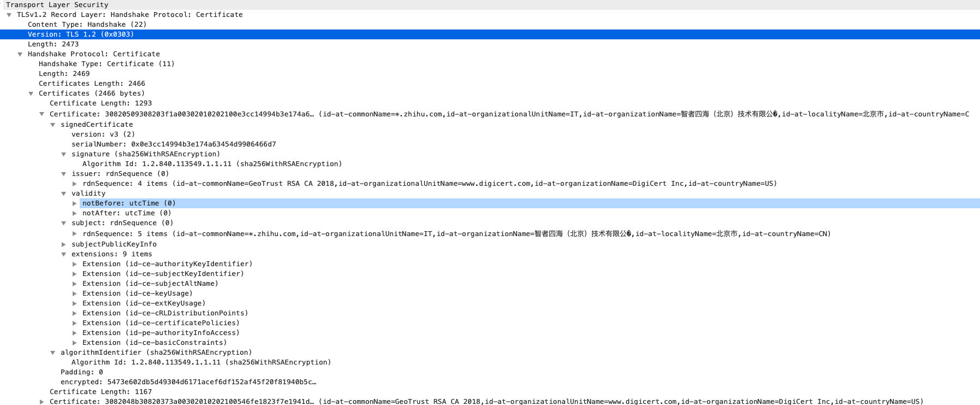Collapse the extensions: 9 items node
This screenshot has width=980, height=405.
(x=63, y=254)
